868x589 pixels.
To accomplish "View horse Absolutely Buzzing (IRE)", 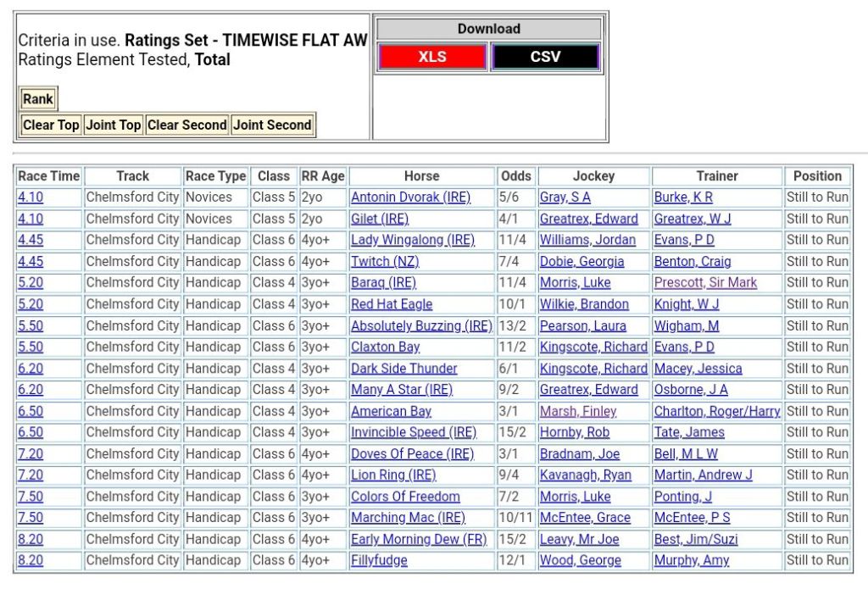I will pyautogui.click(x=421, y=325).
